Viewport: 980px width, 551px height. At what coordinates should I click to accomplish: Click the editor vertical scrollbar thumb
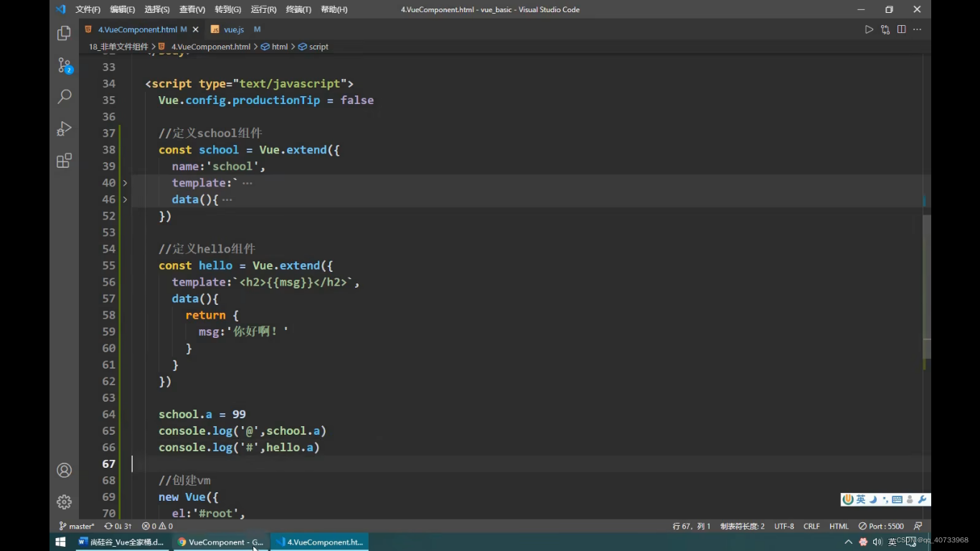tap(926, 287)
